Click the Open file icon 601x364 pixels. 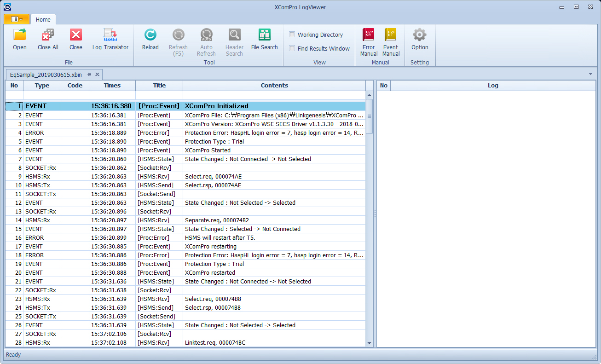click(20, 35)
